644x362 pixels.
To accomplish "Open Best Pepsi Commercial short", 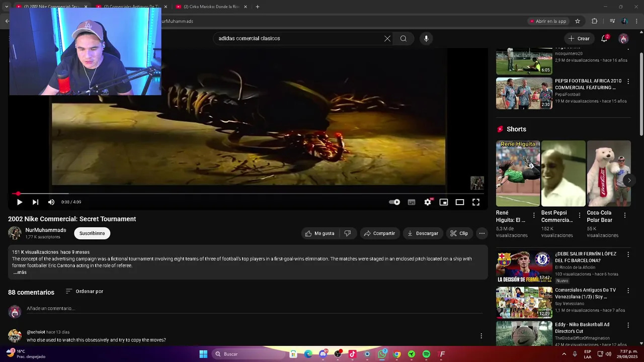I will (x=563, y=173).
